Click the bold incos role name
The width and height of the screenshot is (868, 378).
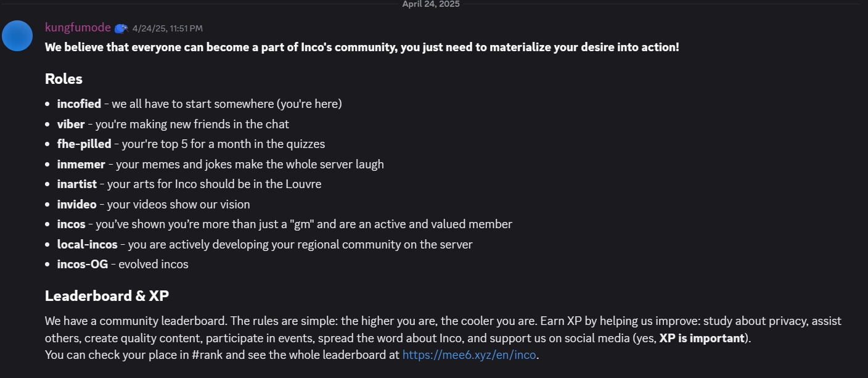click(72, 224)
